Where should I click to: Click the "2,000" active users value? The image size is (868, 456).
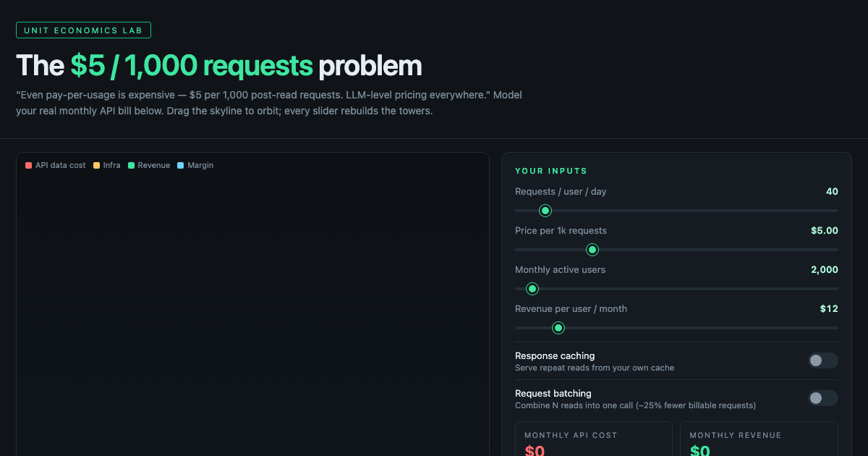pos(825,270)
